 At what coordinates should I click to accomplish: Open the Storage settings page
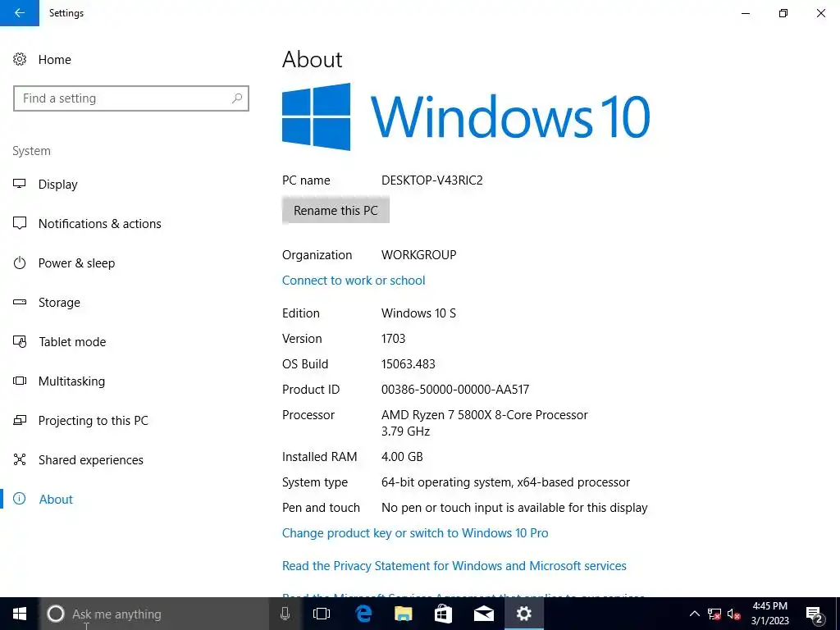click(59, 303)
